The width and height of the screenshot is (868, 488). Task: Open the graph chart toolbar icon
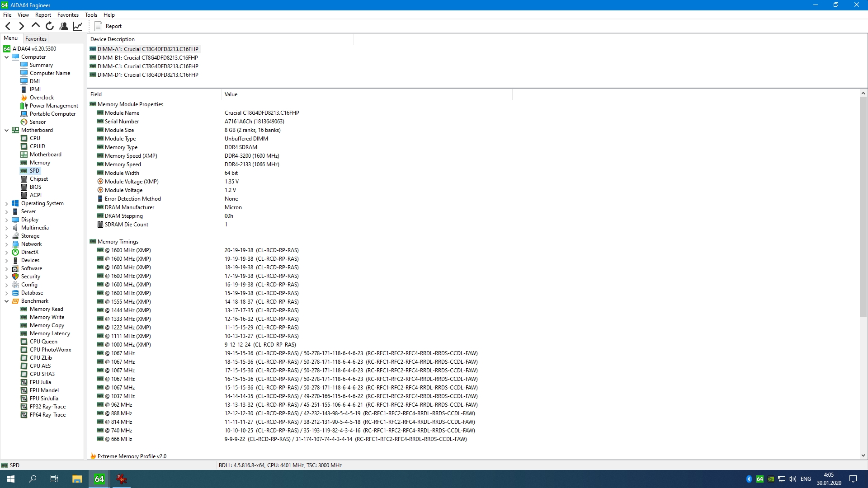tap(78, 26)
